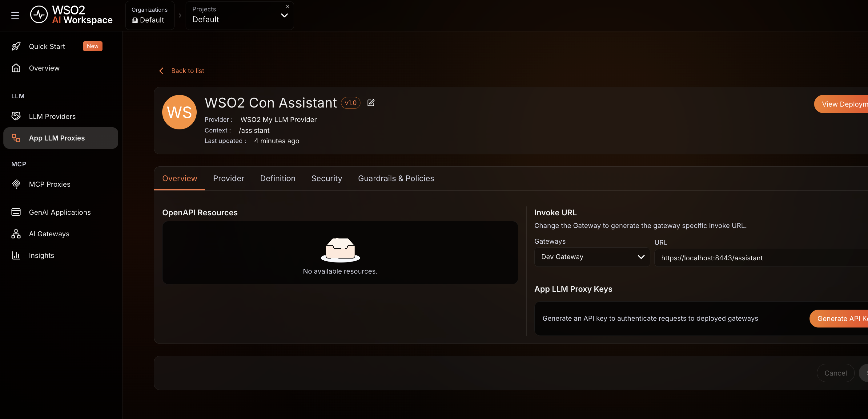
Task: Click the invoke URL field
Action: 761,258
